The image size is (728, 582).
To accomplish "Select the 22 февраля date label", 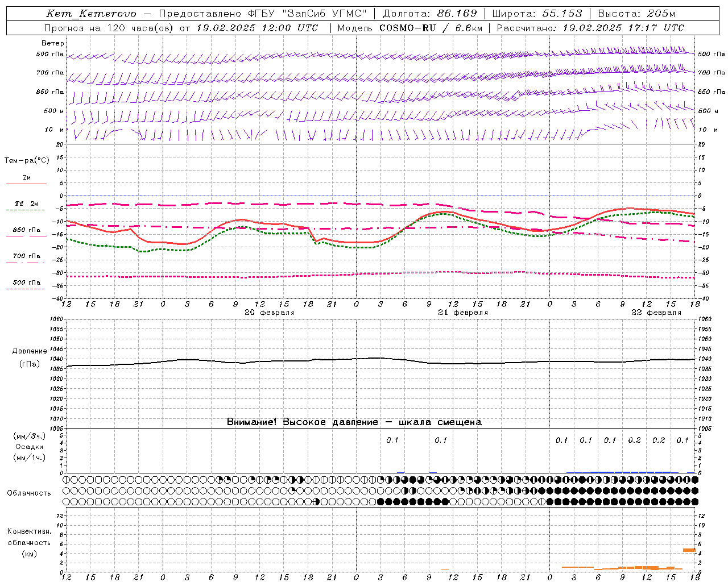I will point(656,313).
